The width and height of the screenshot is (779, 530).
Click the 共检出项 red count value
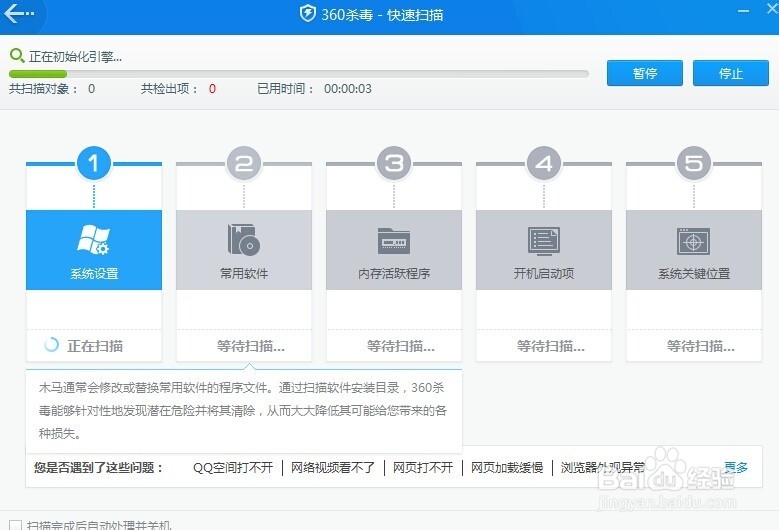pyautogui.click(x=212, y=89)
